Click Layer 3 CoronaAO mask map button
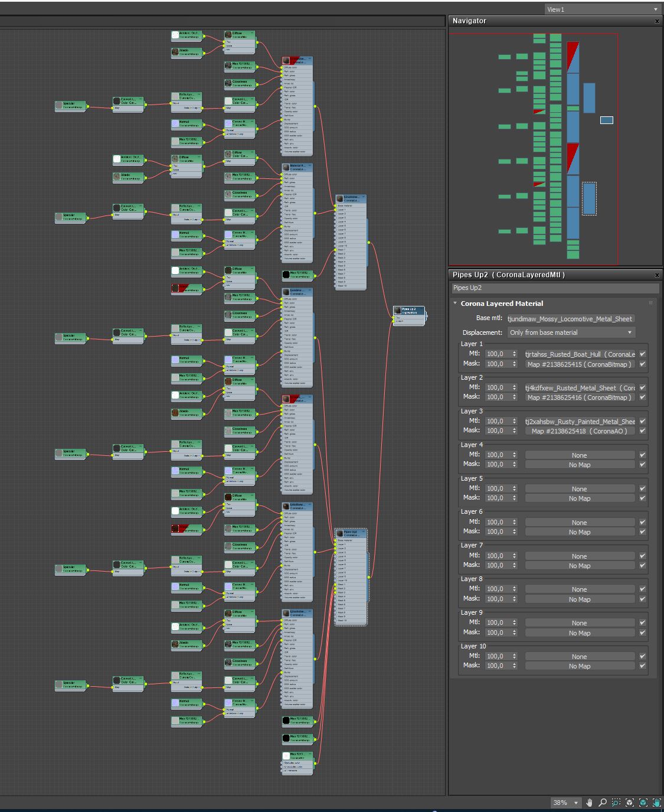The width and height of the screenshot is (664, 812). 580,431
